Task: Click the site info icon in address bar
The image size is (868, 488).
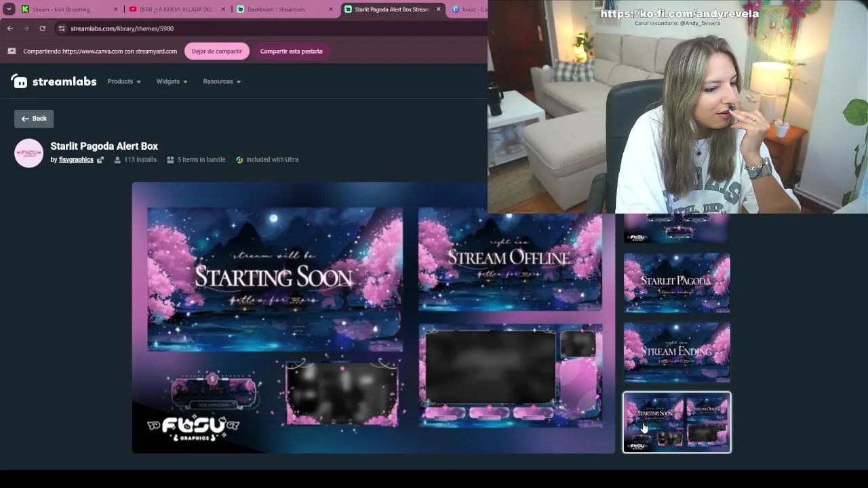Action: (62, 28)
